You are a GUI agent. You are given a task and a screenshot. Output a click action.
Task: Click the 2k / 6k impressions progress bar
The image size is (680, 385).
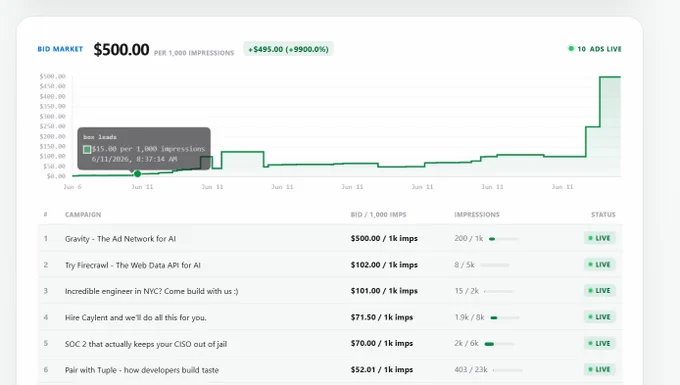click(499, 344)
